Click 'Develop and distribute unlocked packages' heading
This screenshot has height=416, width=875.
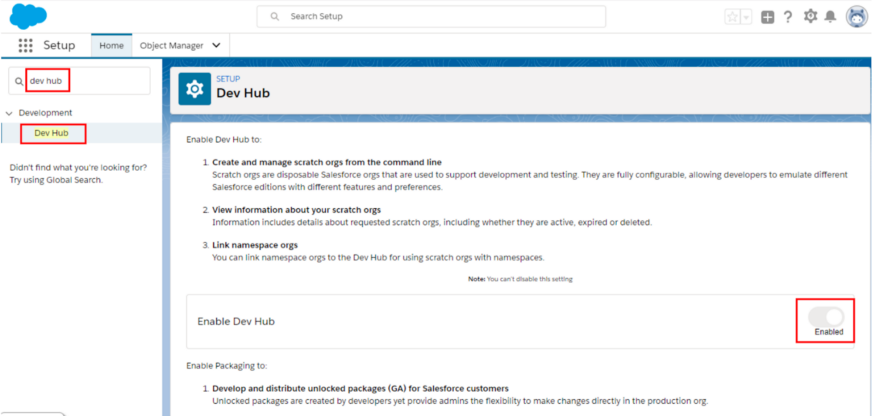(360, 389)
